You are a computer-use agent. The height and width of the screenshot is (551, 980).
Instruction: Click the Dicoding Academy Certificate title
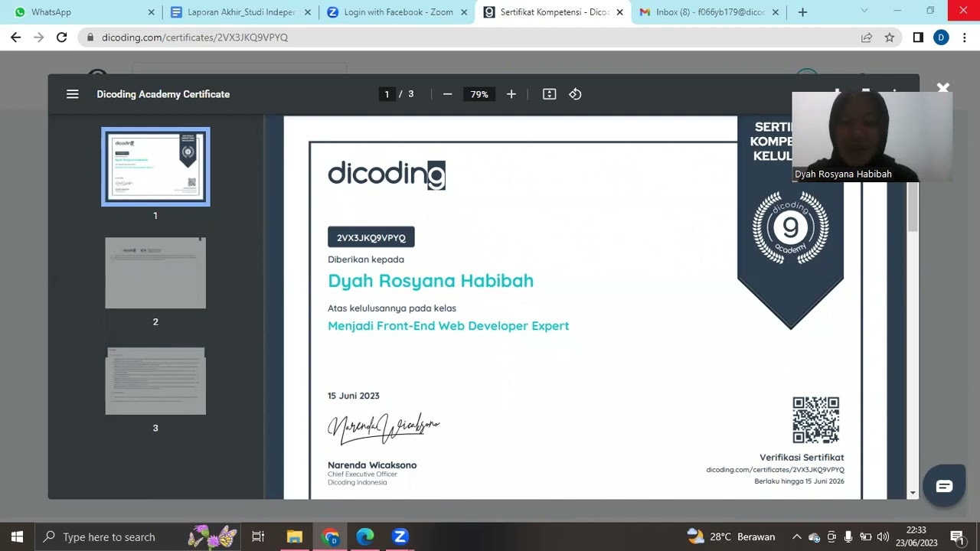[163, 94]
